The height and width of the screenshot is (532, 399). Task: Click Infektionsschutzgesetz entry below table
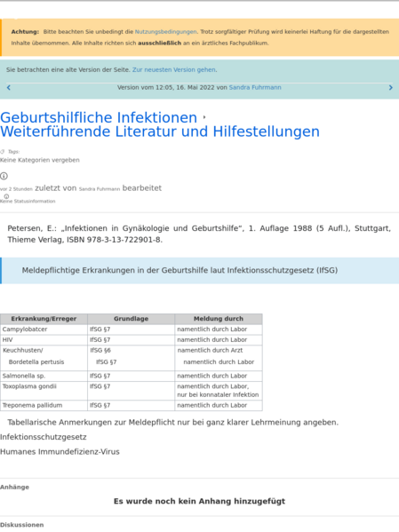pyautogui.click(x=44, y=437)
